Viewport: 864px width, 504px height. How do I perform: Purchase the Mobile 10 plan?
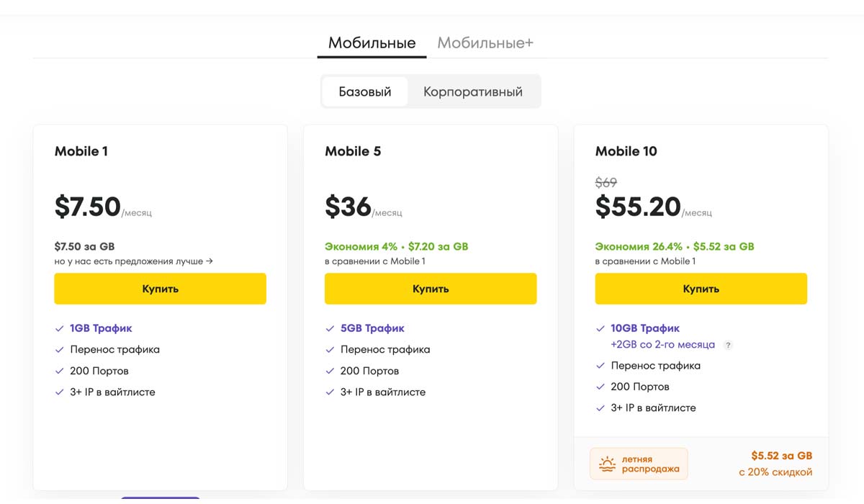(x=701, y=289)
